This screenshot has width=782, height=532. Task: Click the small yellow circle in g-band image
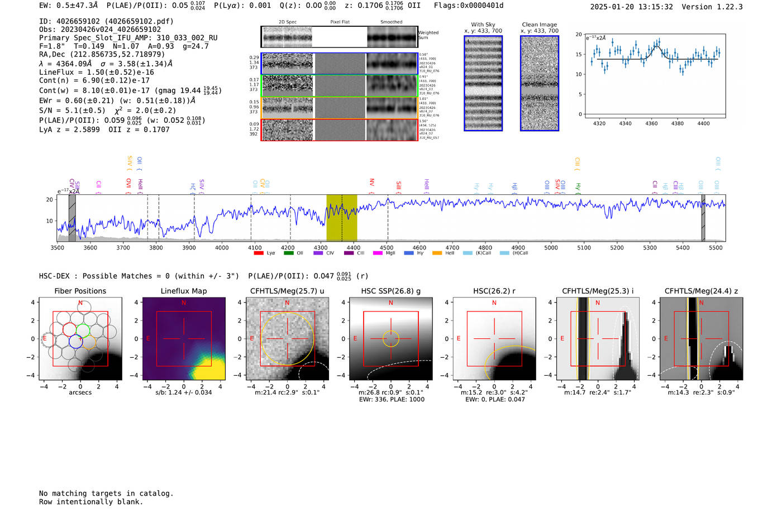point(391,338)
